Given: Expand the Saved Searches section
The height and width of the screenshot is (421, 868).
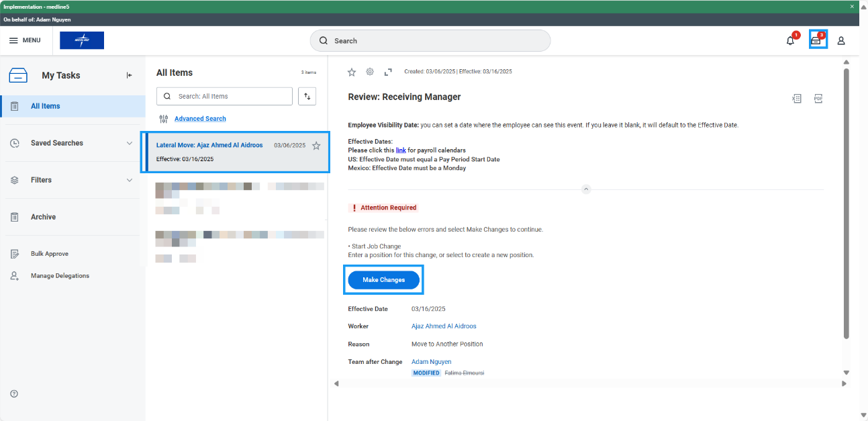Looking at the screenshot, I should [x=130, y=143].
